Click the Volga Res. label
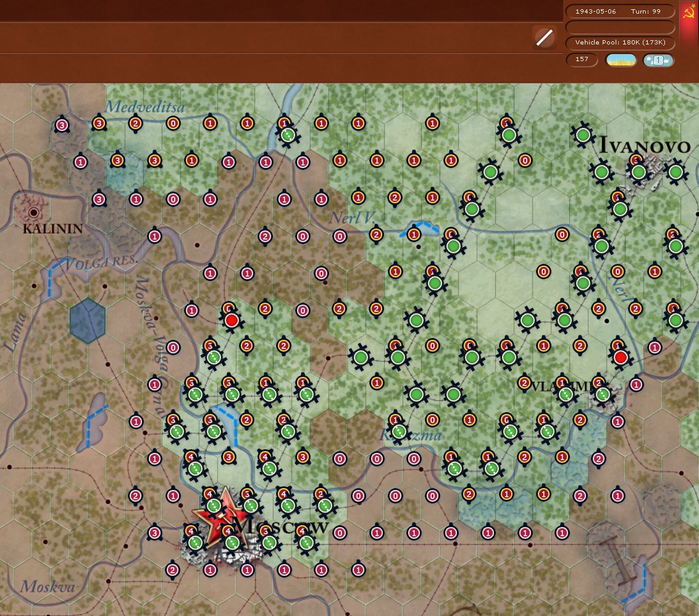 coord(102,263)
